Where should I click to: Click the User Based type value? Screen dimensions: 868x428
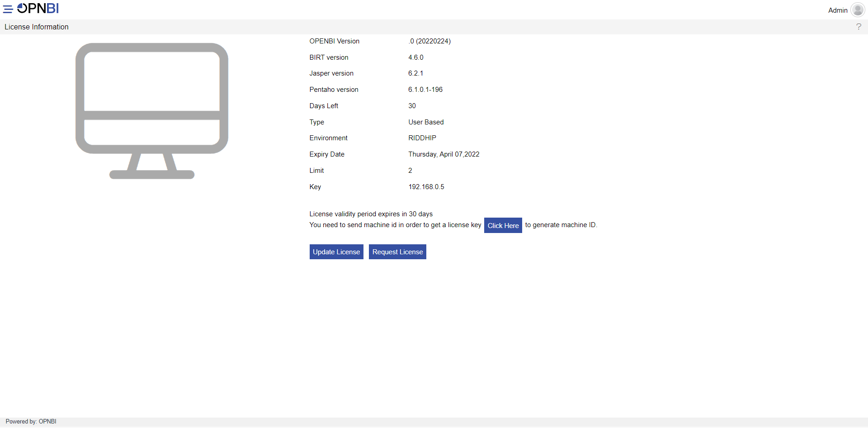click(426, 122)
